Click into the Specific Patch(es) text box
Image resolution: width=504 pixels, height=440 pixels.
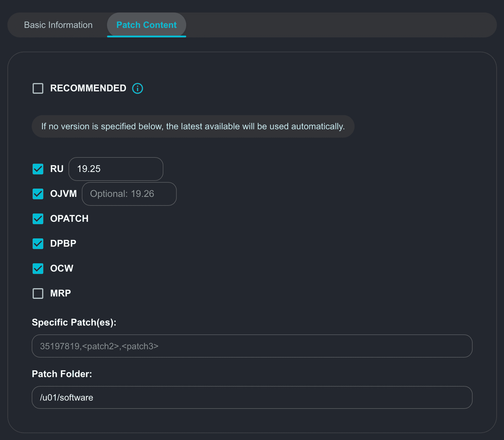point(252,346)
